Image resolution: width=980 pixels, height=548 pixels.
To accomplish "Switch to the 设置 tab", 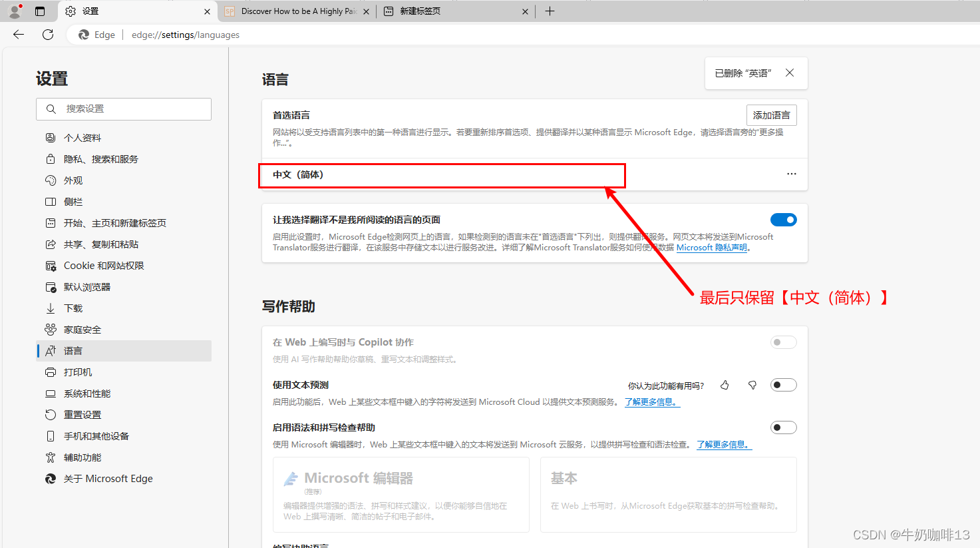I will 138,11.
